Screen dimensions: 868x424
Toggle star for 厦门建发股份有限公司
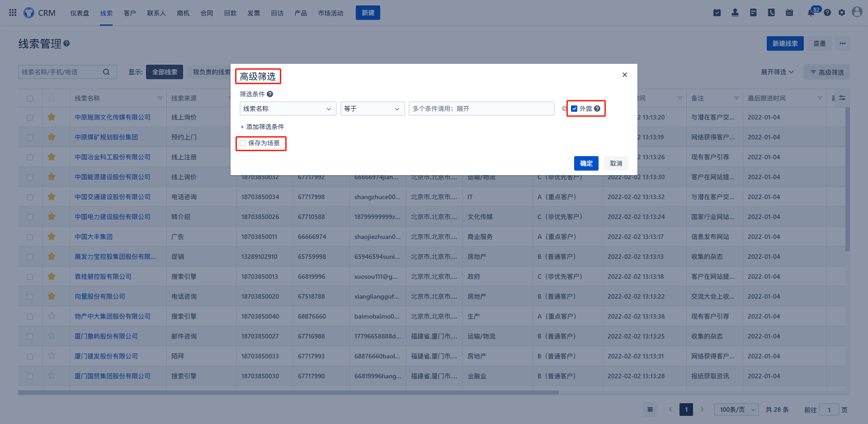pos(52,356)
